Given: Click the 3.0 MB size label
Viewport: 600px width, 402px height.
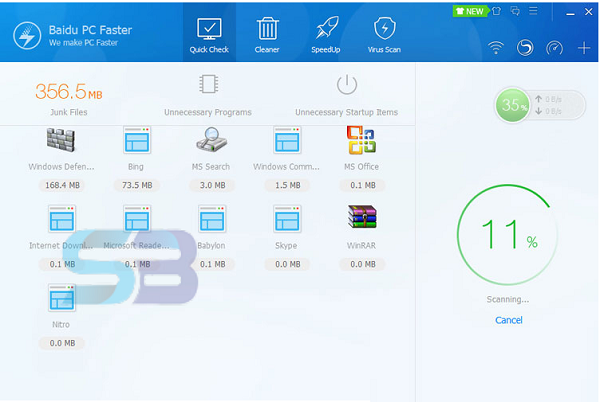Looking at the screenshot, I should click(212, 186).
